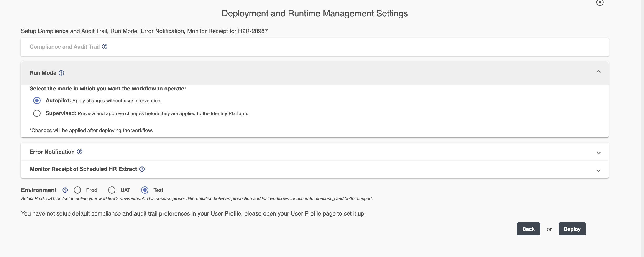This screenshot has width=644, height=257.
Task: Click Monitor Receipt of Scheduled HR Extract title
Action: [x=83, y=169]
